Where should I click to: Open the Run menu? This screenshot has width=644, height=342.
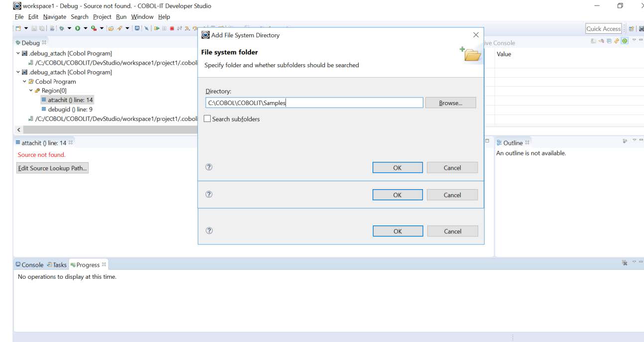tap(122, 16)
